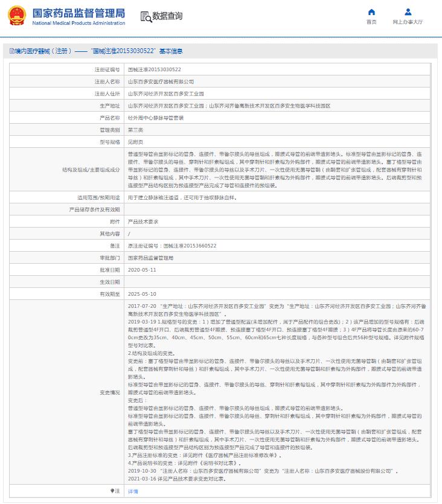Select the 变更后： line in change history

(x=138, y=401)
